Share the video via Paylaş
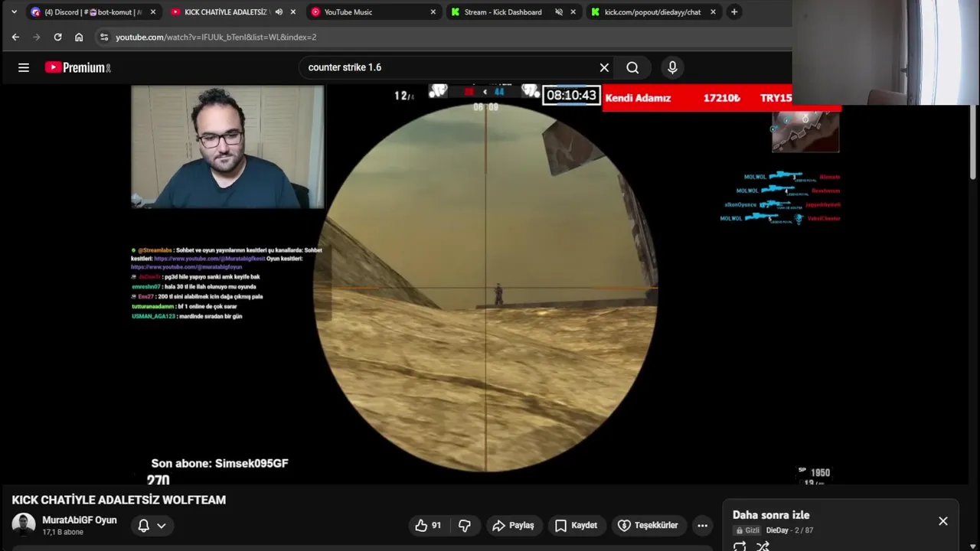 pyautogui.click(x=513, y=526)
